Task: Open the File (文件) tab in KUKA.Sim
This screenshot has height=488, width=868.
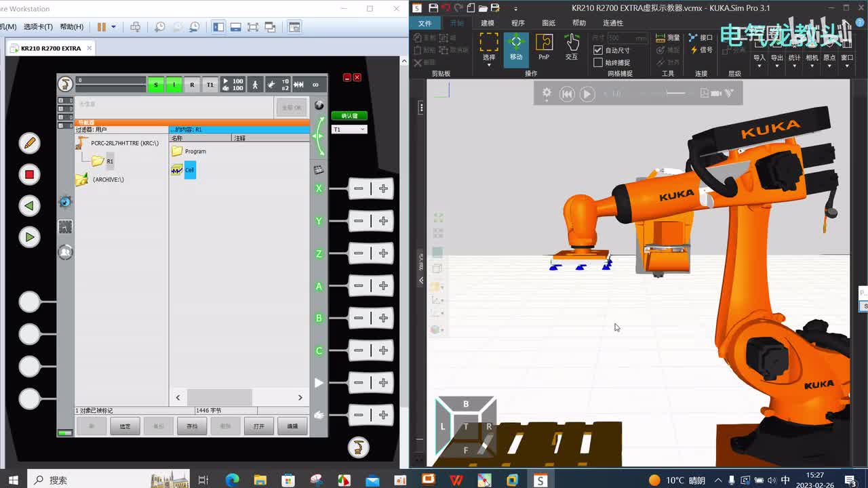Action: pos(425,23)
